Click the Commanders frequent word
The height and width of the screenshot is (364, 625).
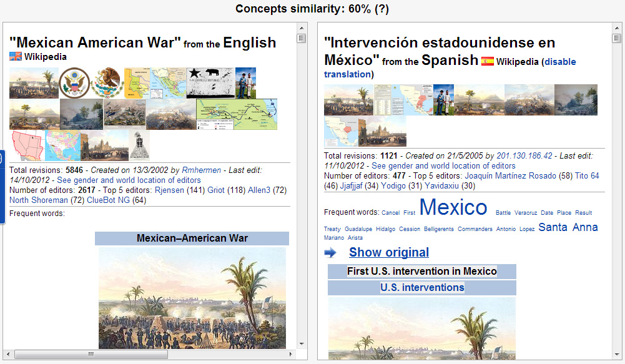(475, 229)
